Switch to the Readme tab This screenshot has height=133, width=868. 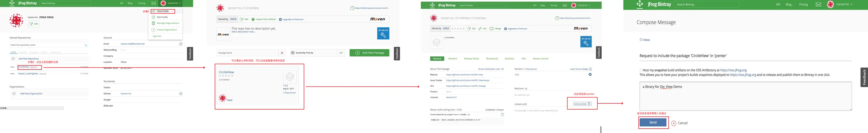pyautogui.click(x=453, y=59)
